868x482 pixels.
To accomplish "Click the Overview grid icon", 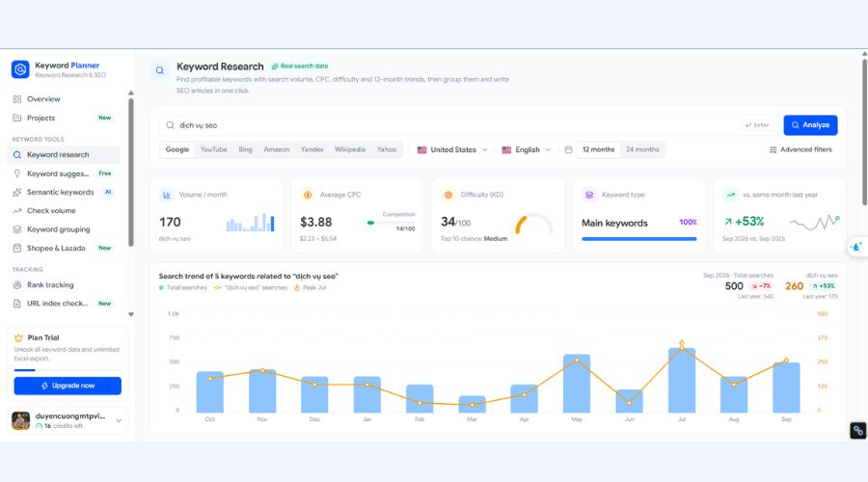I will tap(17, 99).
